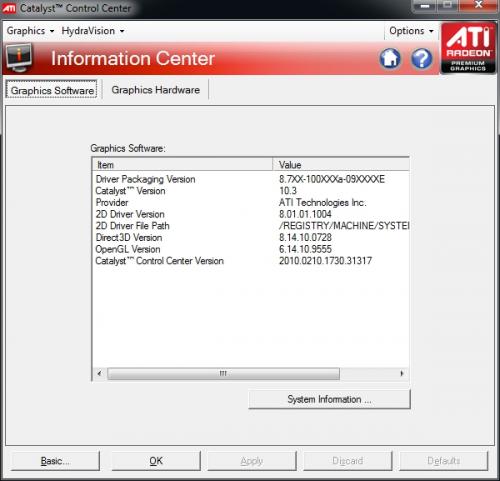Click the Home icon in the banner

[x=390, y=59]
